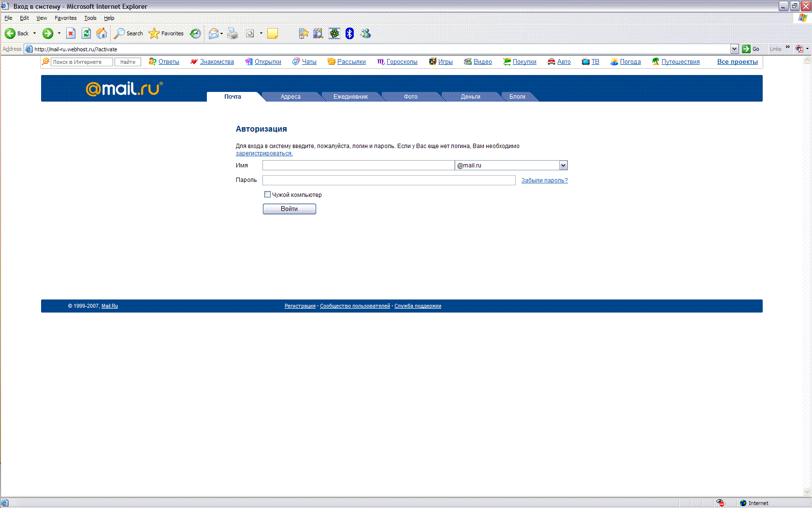Image resolution: width=812 pixels, height=508 pixels.
Task: Open the Forward button history arrow
Action: 59,33
